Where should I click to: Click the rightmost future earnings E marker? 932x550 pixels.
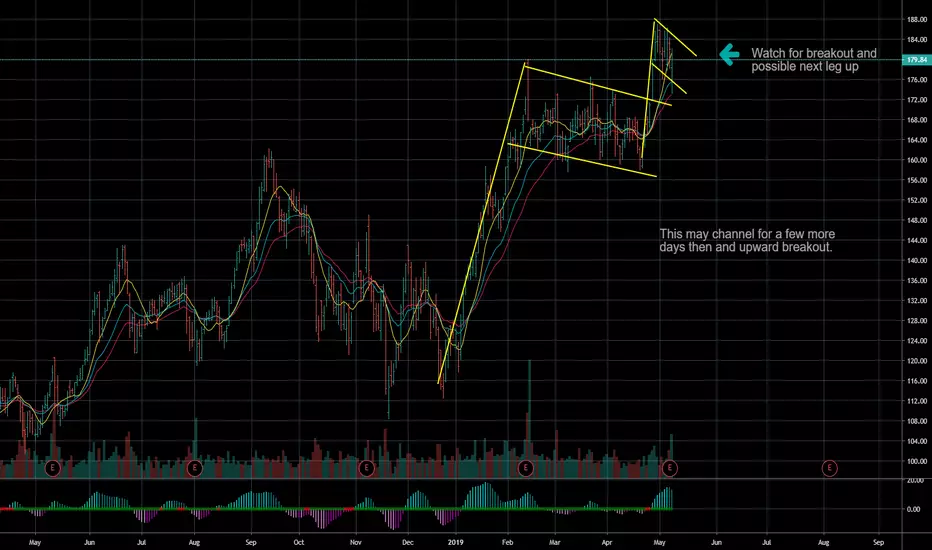coord(829,468)
